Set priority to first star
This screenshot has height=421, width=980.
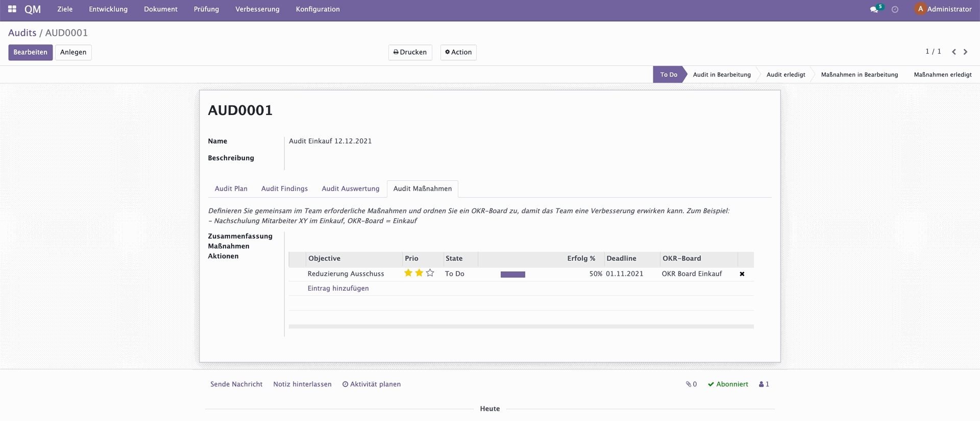(408, 273)
